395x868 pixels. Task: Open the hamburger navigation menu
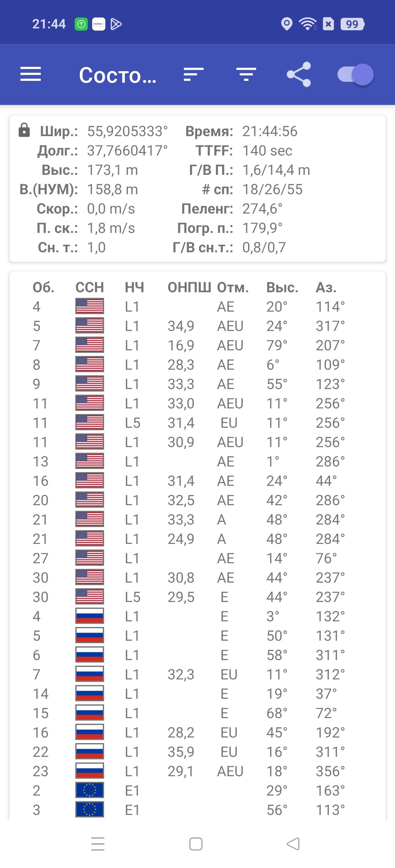[x=30, y=74]
